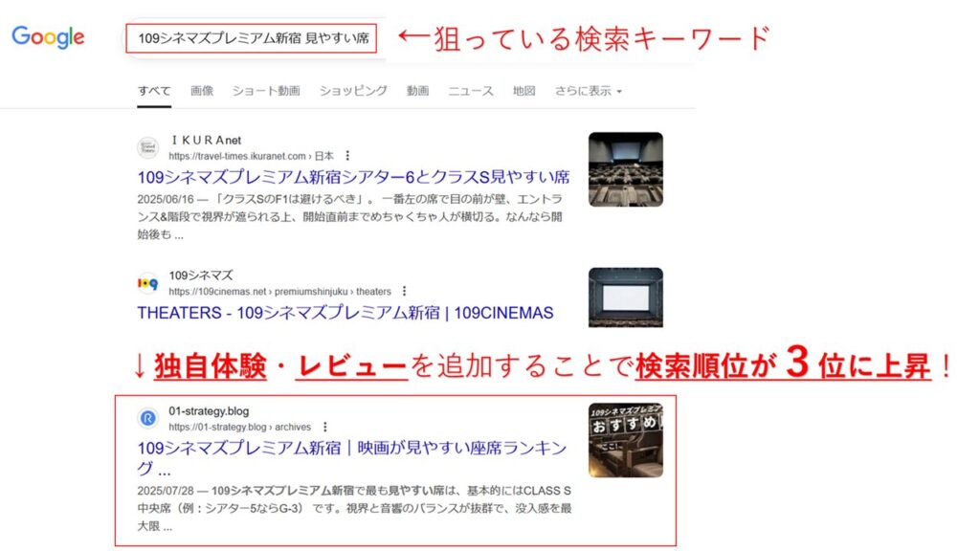Expand the さらに表示 dropdown
The image size is (980, 551).
point(589,91)
